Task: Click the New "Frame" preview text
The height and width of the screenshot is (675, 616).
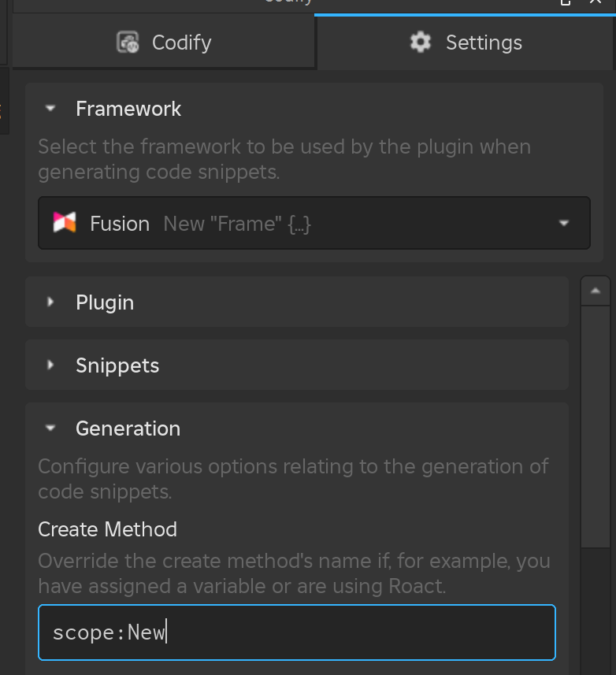Action: click(238, 223)
